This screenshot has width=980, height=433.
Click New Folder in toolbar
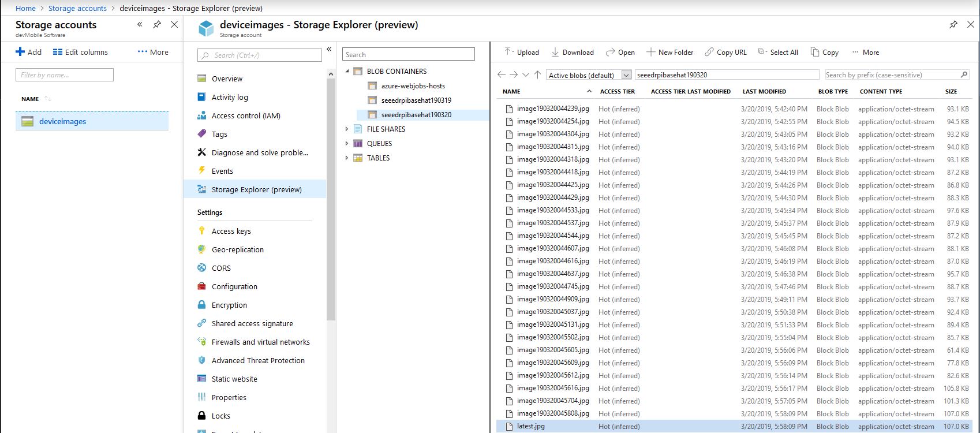coord(669,52)
